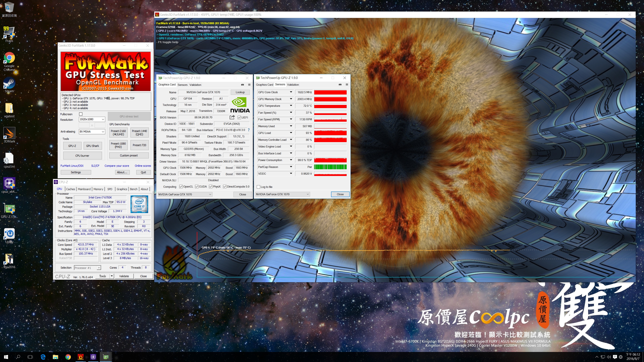Click the Windows Start button
The image size is (644, 362).
6,357
